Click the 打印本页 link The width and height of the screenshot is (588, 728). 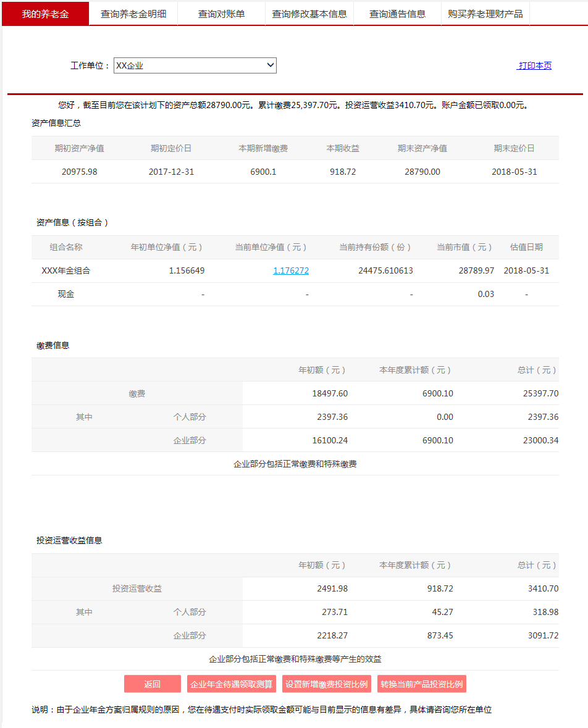(x=534, y=65)
